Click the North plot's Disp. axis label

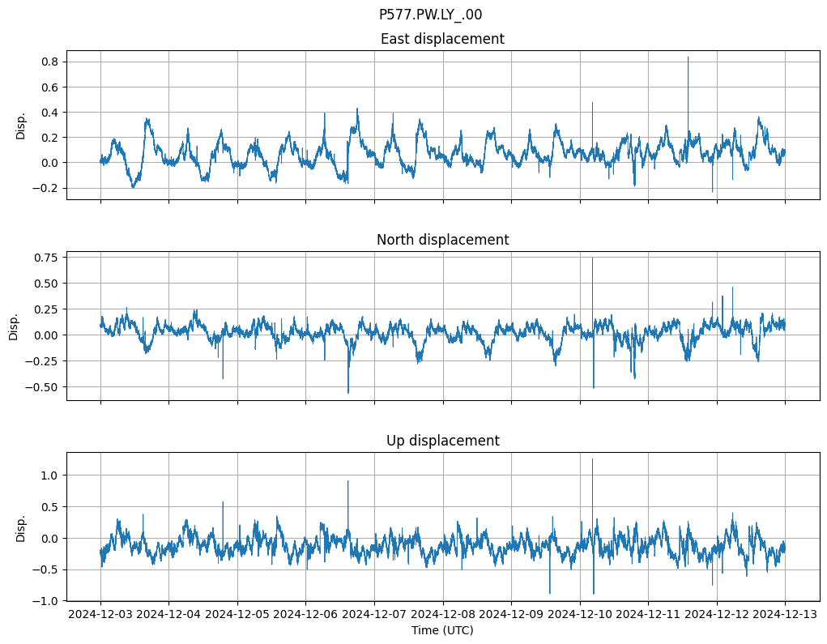15,326
